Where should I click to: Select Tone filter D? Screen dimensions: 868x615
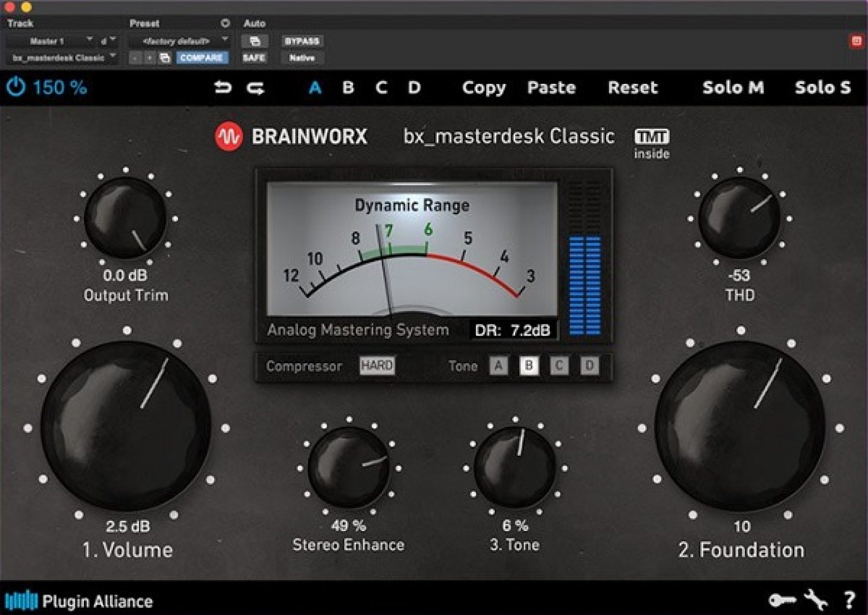coord(590,365)
